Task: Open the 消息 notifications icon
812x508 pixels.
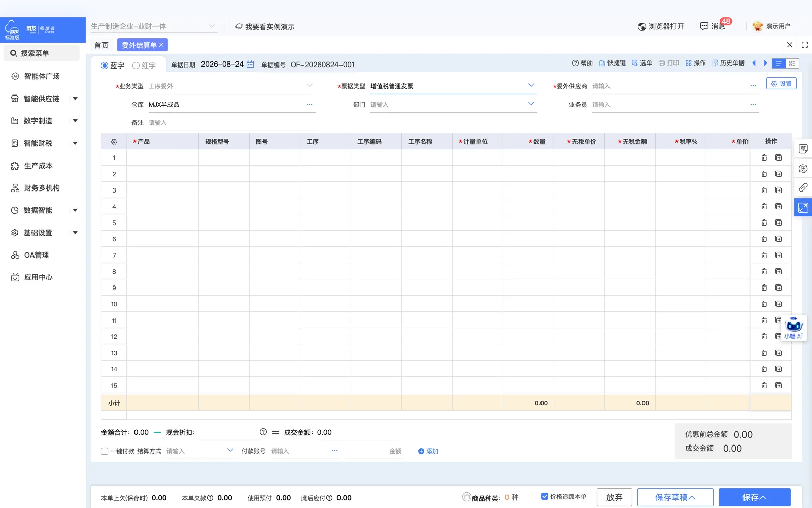Action: [704, 26]
